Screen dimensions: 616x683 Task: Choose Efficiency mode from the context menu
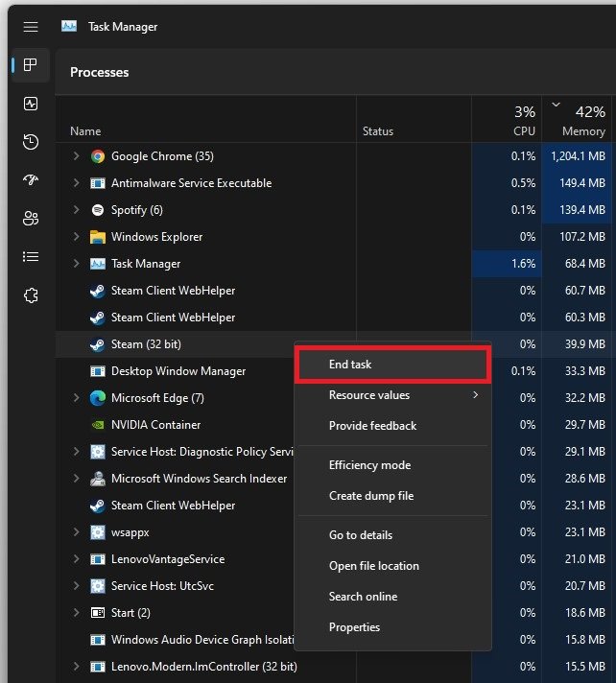[369, 465]
